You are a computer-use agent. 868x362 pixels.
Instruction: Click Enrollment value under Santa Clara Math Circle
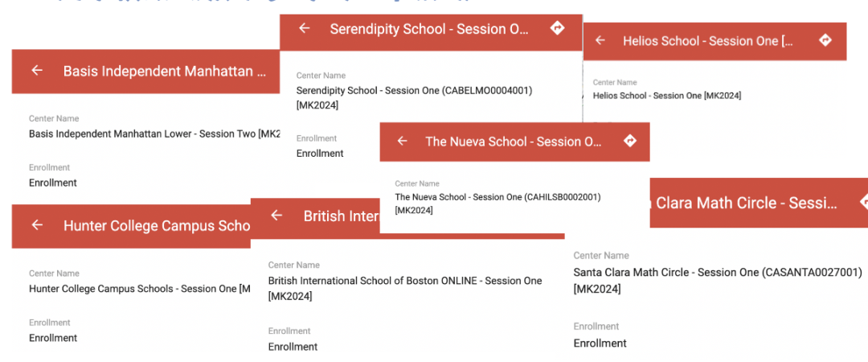(600, 343)
